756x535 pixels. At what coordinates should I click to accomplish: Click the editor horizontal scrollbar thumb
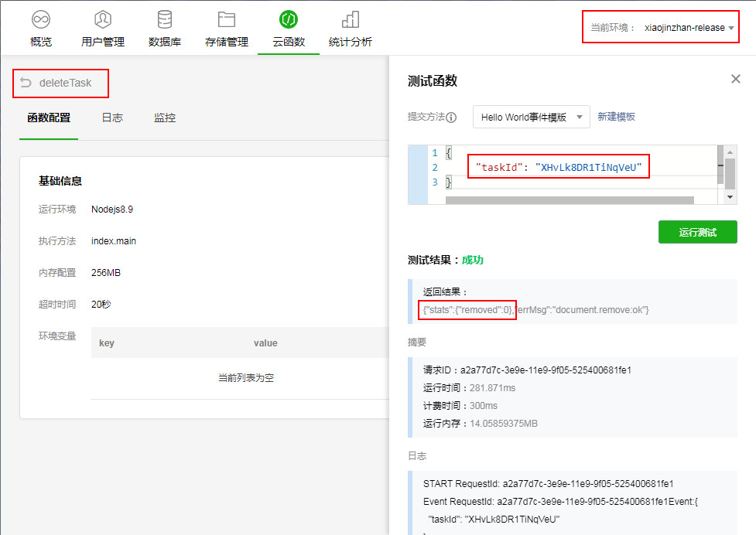tap(570, 199)
